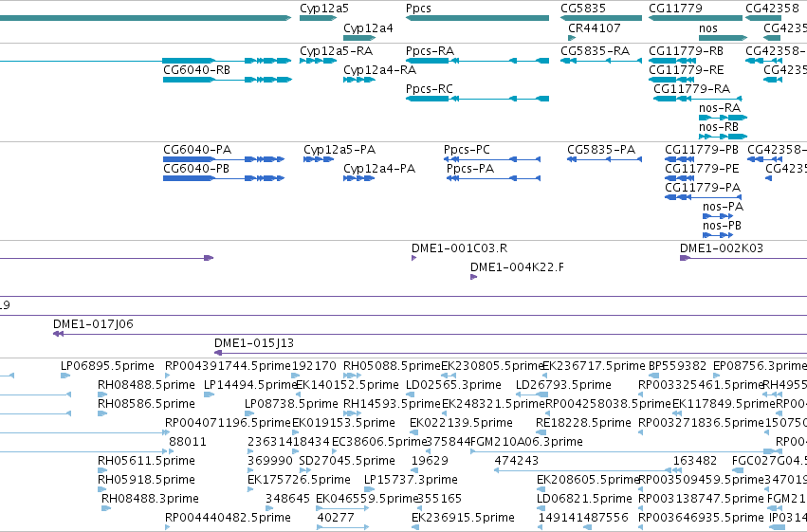Screen dimensions: 807x532
Task: Click the DME1-017J06 BAC label
Action: pos(93,324)
